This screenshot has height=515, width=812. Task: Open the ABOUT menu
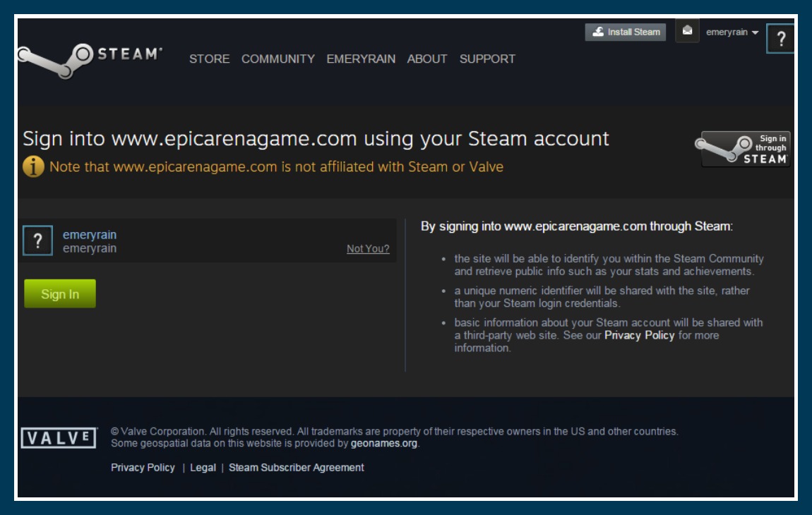(x=426, y=59)
